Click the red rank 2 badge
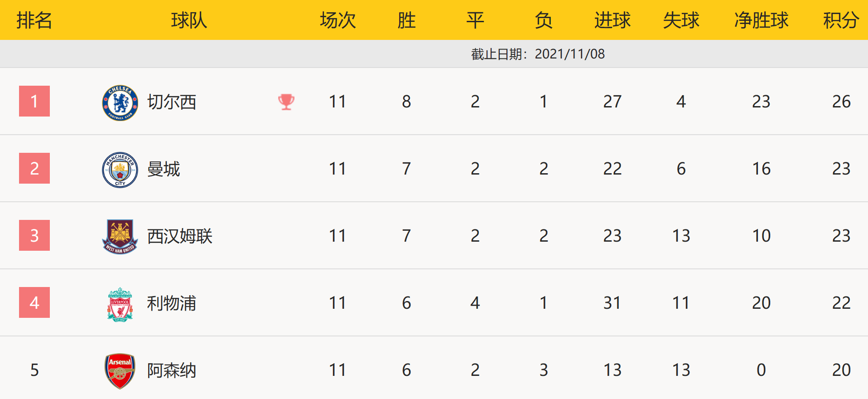The width and height of the screenshot is (868, 399). click(x=34, y=168)
